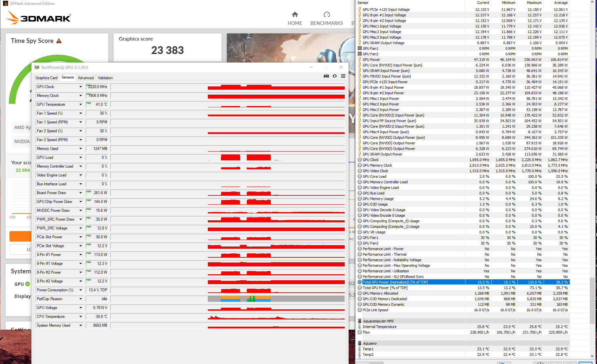The image size is (597, 364).
Task: Open the GPU Clock sensor dropdown
Action: 81,87
